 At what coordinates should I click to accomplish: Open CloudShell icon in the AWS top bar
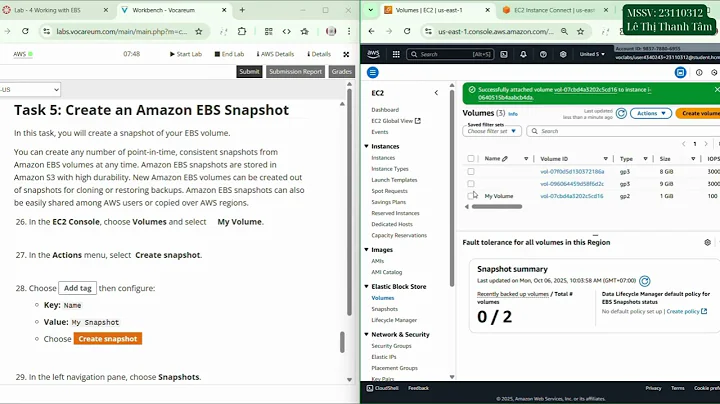[x=504, y=54]
